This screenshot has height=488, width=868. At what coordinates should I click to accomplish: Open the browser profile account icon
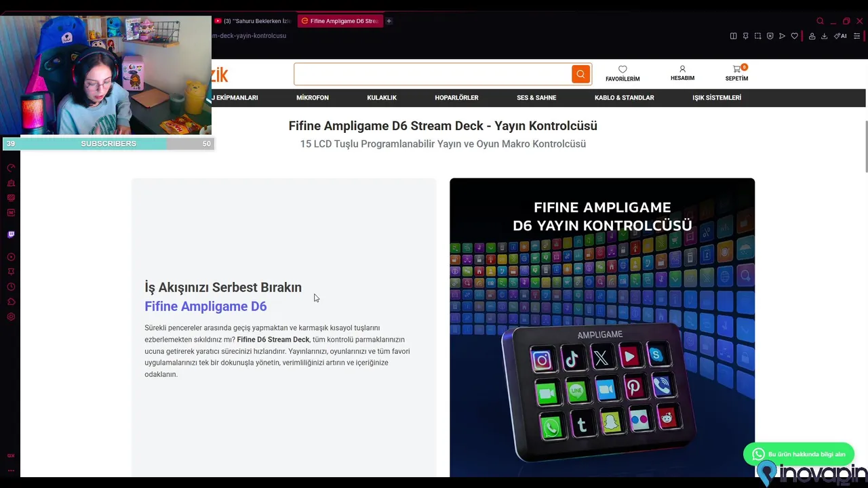812,36
